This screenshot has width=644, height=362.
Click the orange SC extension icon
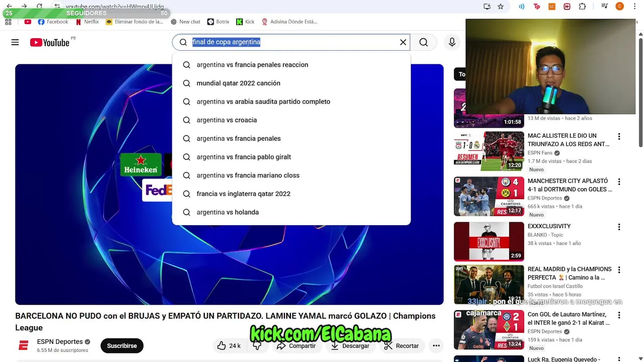click(552, 7)
